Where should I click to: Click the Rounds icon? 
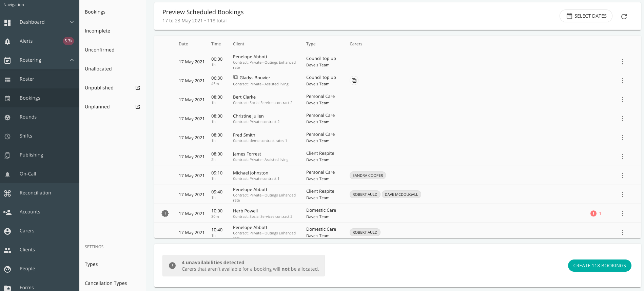(x=7, y=117)
